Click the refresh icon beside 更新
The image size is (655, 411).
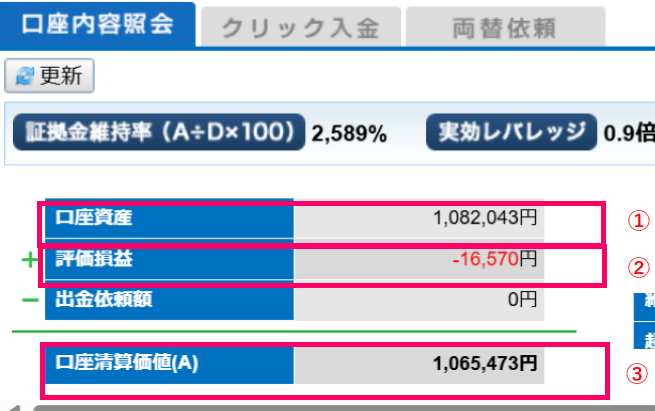coord(24,76)
